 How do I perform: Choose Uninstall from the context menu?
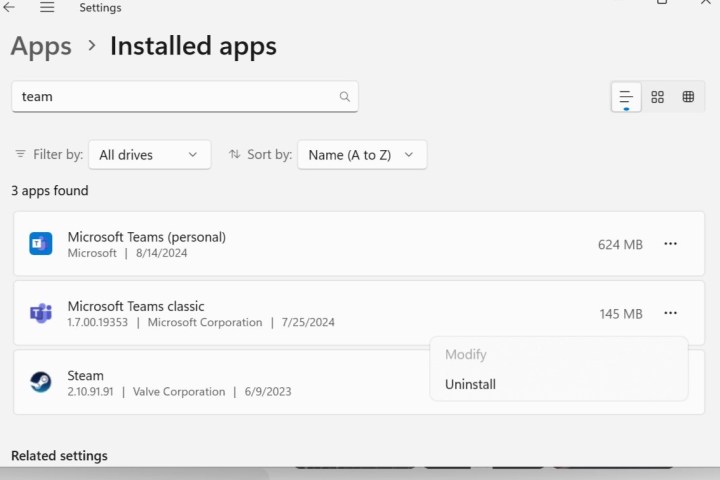(470, 384)
